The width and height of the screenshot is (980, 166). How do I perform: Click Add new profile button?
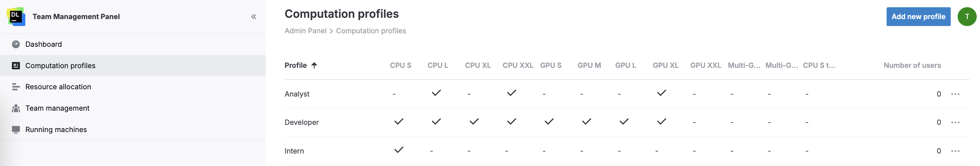pos(918,17)
